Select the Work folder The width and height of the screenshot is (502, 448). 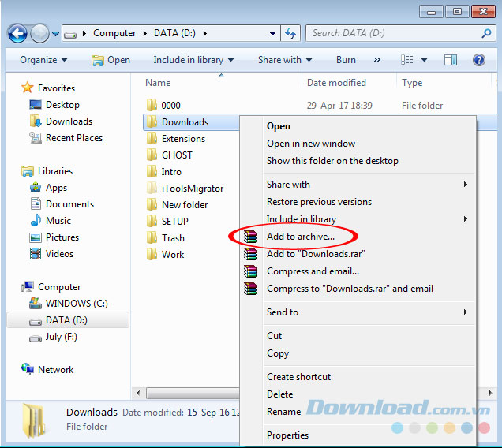pyautogui.click(x=165, y=255)
